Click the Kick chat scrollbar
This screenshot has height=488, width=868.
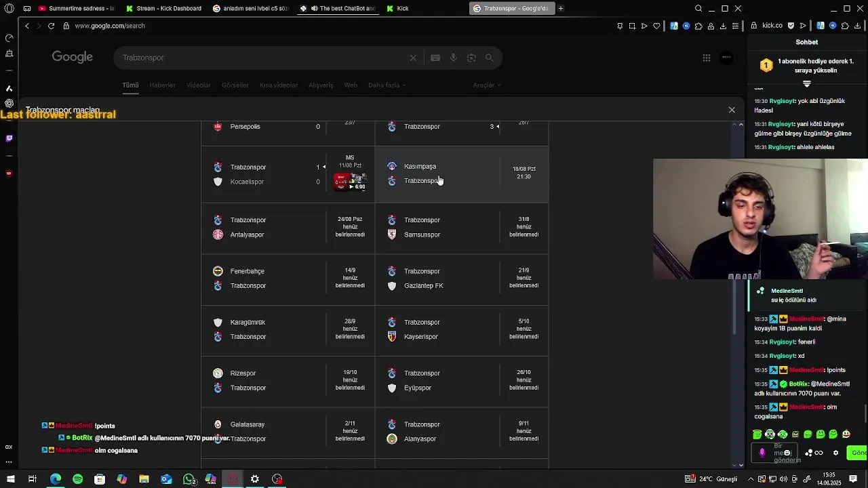(866, 413)
